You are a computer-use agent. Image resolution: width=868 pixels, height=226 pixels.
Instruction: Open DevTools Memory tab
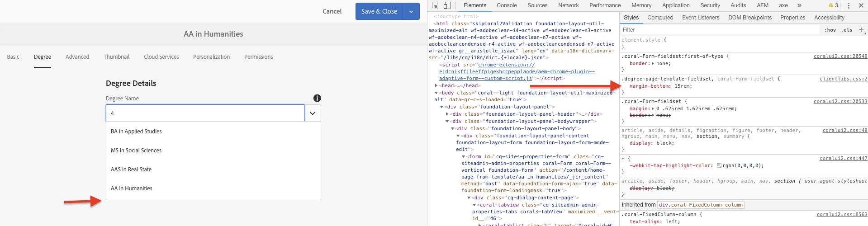point(641,5)
